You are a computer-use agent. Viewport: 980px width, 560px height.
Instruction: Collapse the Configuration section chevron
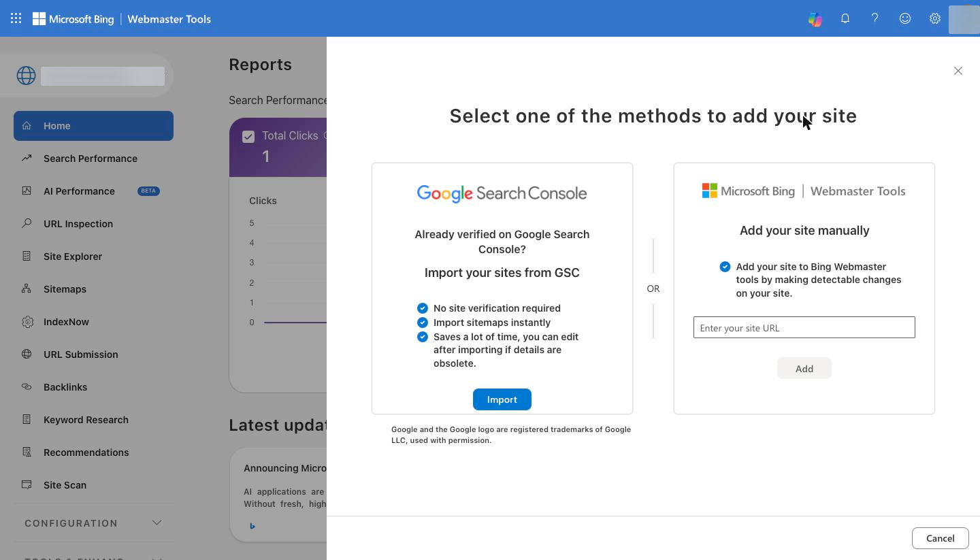(157, 523)
